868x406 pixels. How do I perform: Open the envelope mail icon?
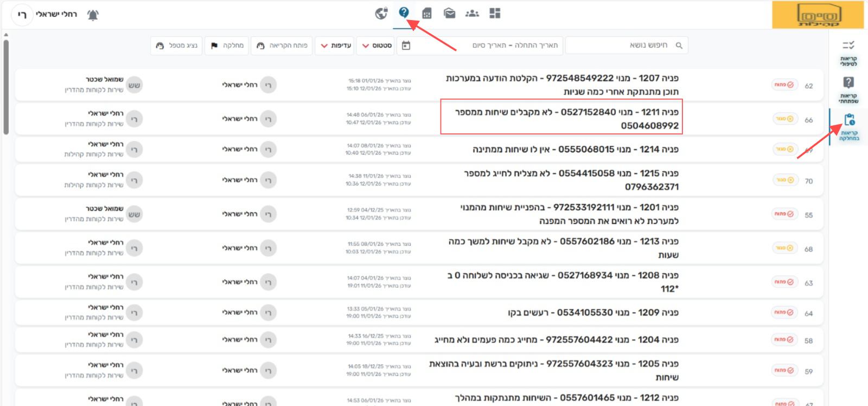pyautogui.click(x=449, y=13)
